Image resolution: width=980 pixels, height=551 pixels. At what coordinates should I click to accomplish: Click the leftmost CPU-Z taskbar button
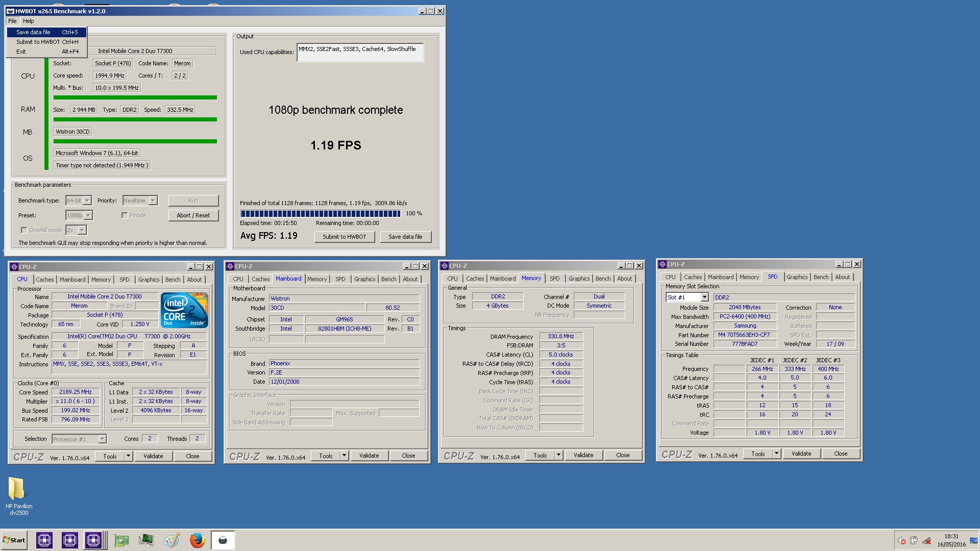tap(44, 540)
